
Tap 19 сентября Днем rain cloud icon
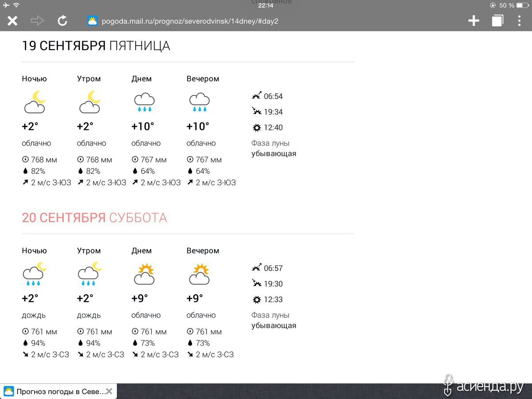click(x=145, y=102)
